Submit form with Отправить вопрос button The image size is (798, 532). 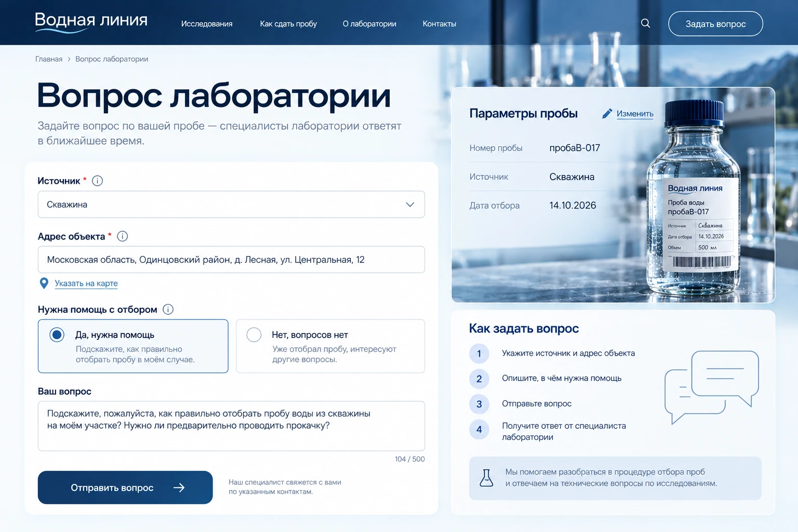(x=125, y=487)
